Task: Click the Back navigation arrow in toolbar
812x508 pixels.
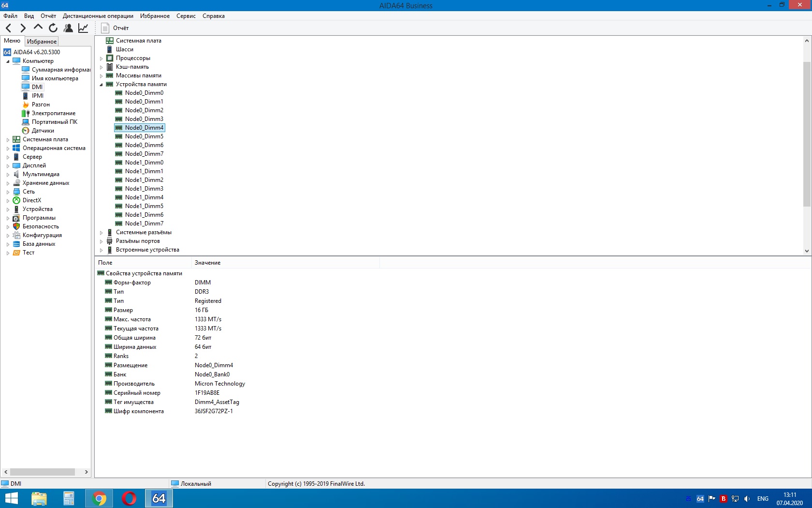Action: tap(9, 28)
